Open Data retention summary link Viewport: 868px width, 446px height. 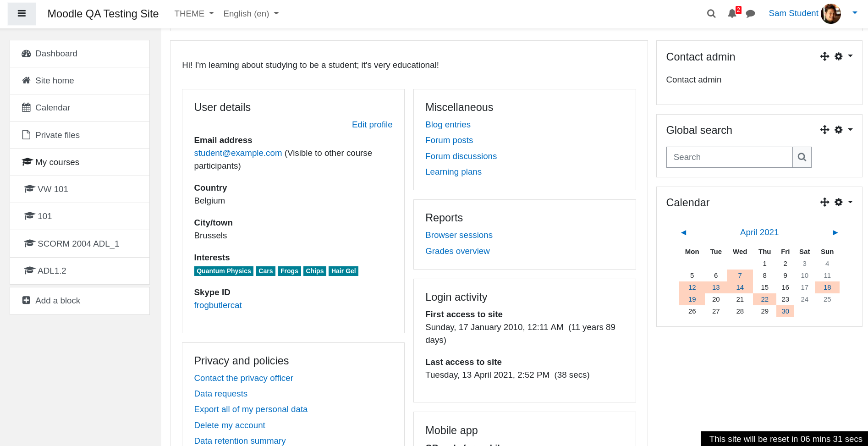click(240, 441)
